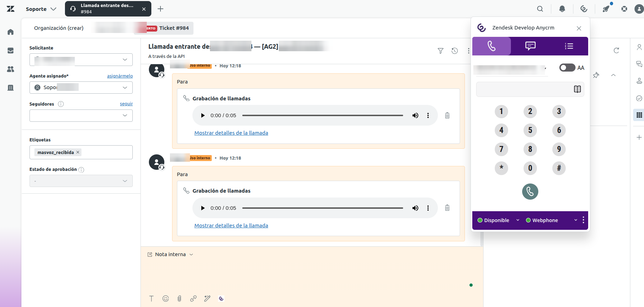
Task: Switch to the chat tab in Anycrm widget
Action: point(530,46)
